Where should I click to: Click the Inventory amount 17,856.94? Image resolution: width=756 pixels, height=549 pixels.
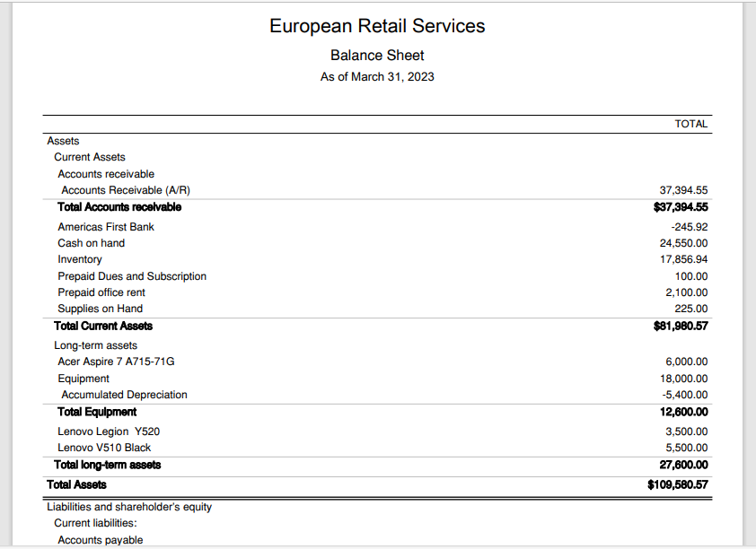683,259
